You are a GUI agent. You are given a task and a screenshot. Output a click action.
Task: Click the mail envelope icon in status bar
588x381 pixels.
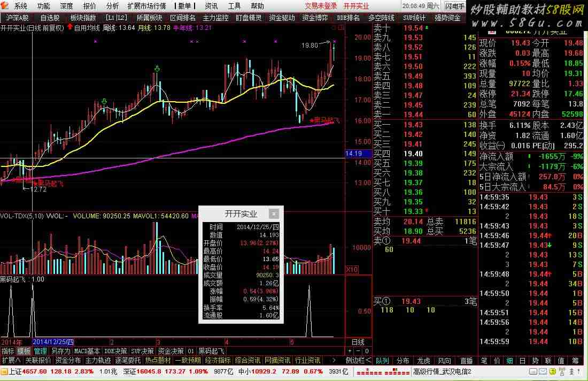point(543,371)
